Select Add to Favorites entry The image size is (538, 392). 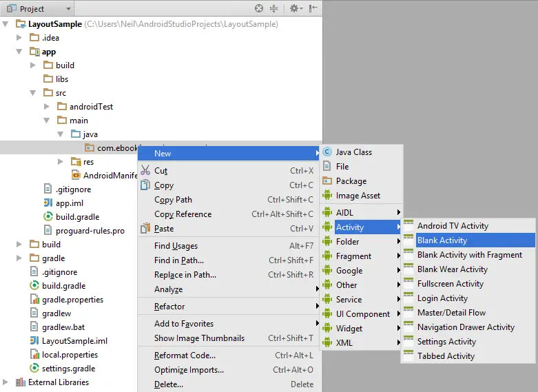pyautogui.click(x=184, y=324)
